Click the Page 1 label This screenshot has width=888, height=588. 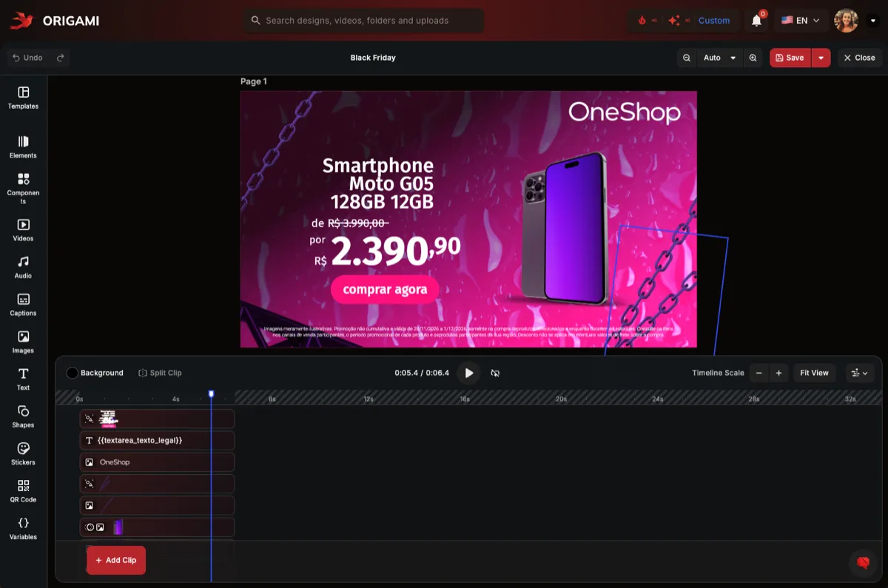[x=254, y=81]
